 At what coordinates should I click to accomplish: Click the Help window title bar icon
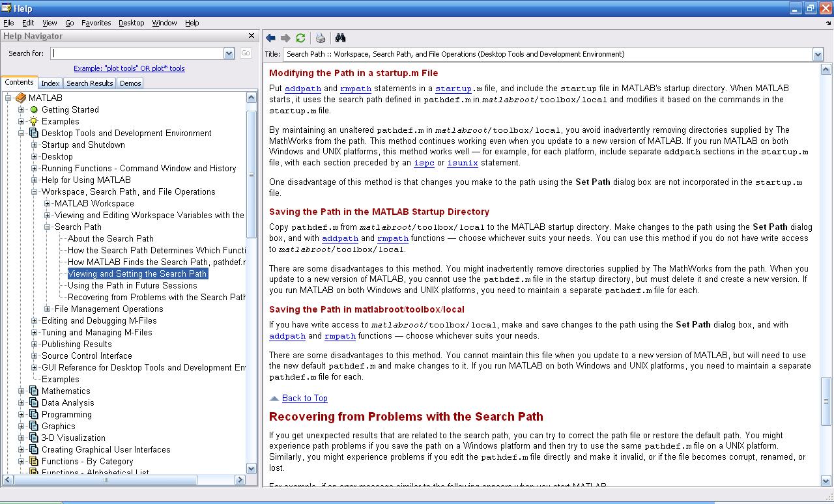click(7, 8)
